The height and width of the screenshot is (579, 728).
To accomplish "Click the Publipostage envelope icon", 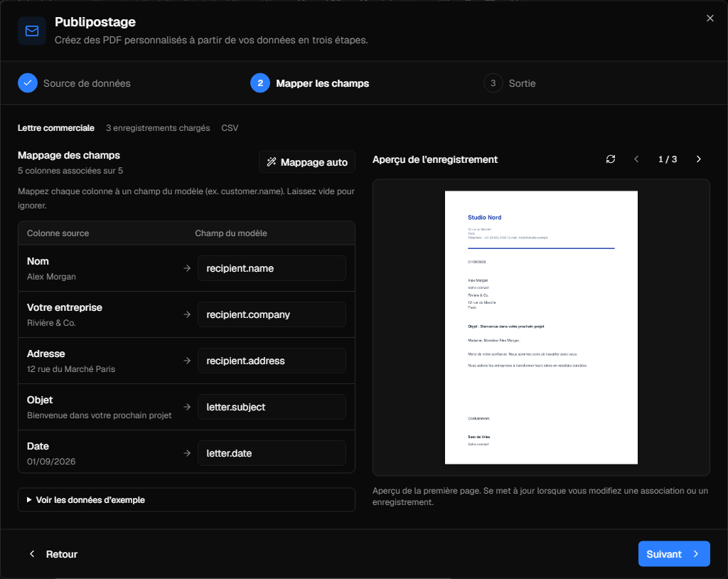I will 31,31.
